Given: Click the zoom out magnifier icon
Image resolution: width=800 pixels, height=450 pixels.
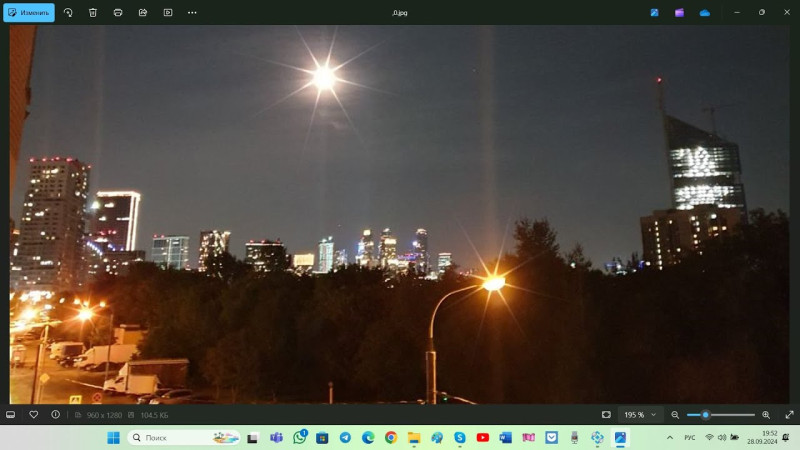Looking at the screenshot, I should pos(675,414).
